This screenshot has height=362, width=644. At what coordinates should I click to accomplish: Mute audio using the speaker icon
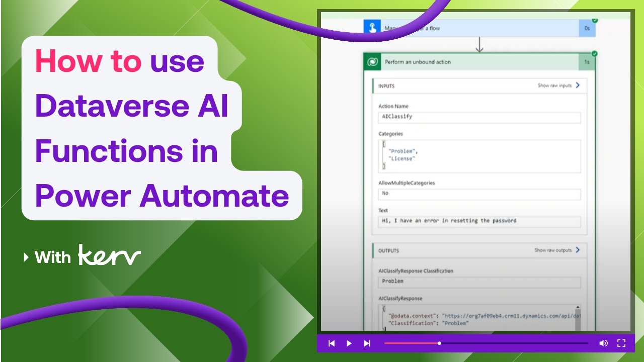pos(603,343)
